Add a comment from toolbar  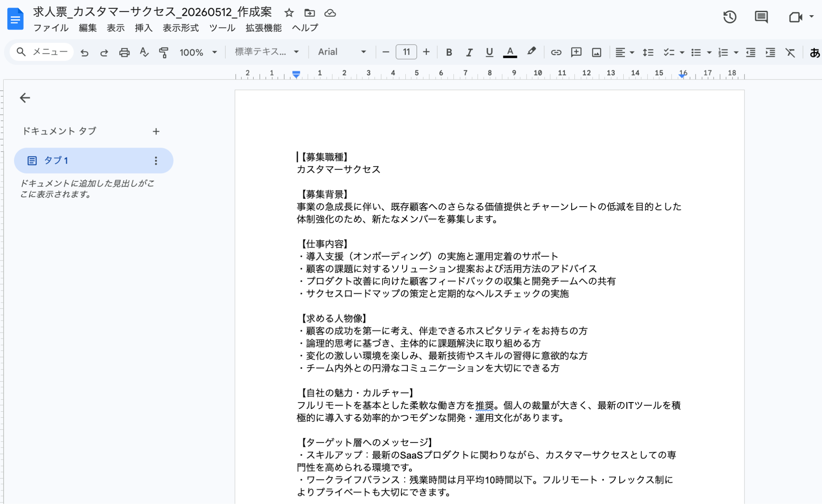[x=576, y=52]
